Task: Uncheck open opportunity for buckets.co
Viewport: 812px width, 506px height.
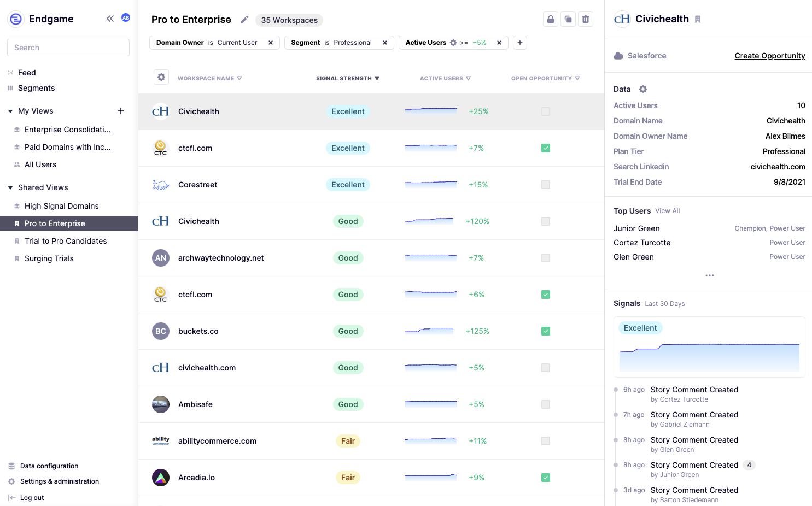Action: click(546, 331)
